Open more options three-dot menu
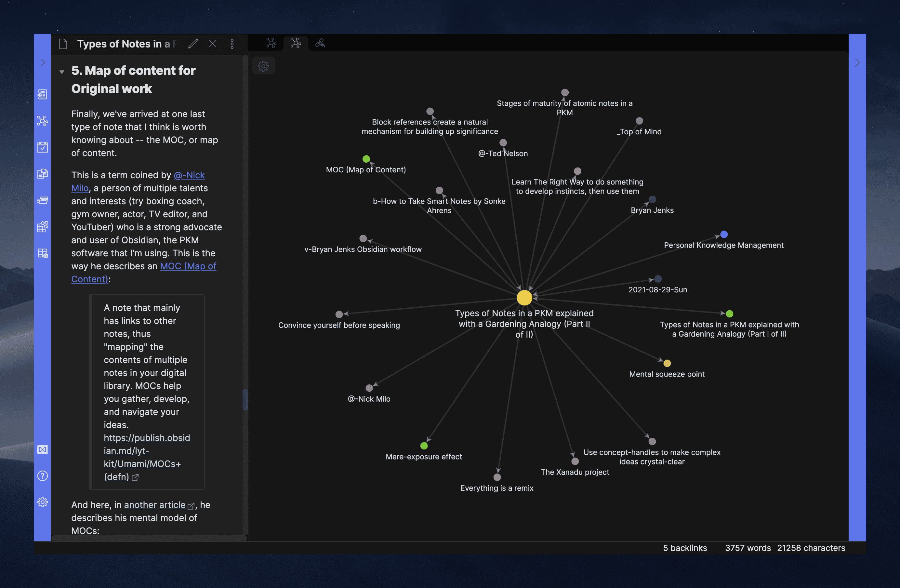The height and width of the screenshot is (588, 900). [x=232, y=44]
